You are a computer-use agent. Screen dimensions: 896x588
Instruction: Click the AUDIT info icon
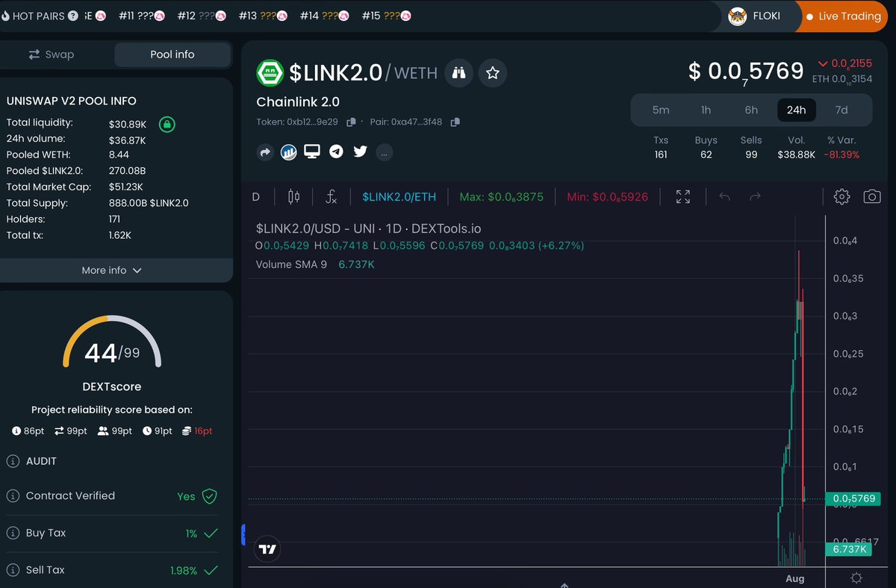click(x=13, y=461)
